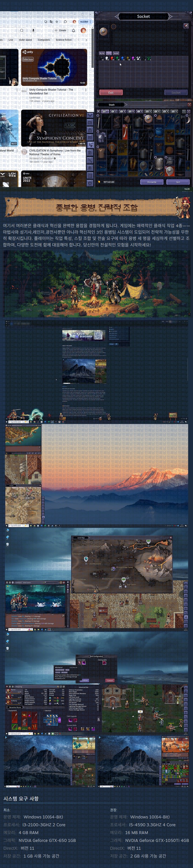Select the white diamond gem icon
Screen dimensions: 193x868
pyautogui.click(x=107, y=58)
